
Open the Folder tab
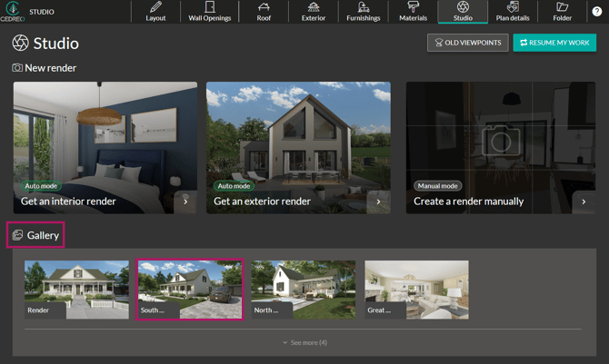tap(563, 12)
